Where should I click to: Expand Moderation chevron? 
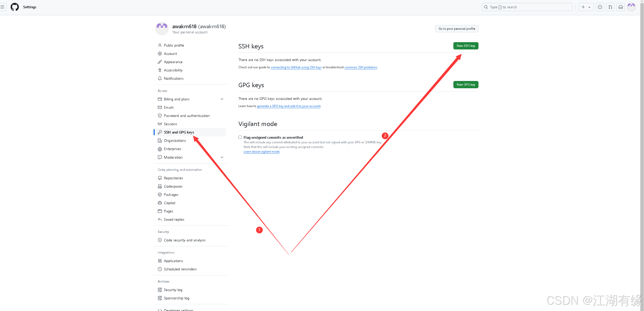click(x=222, y=157)
